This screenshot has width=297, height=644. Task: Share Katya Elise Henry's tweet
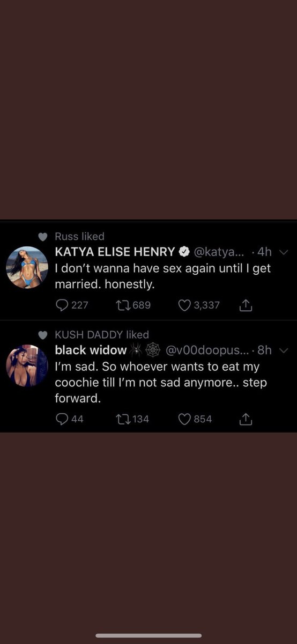(x=246, y=305)
